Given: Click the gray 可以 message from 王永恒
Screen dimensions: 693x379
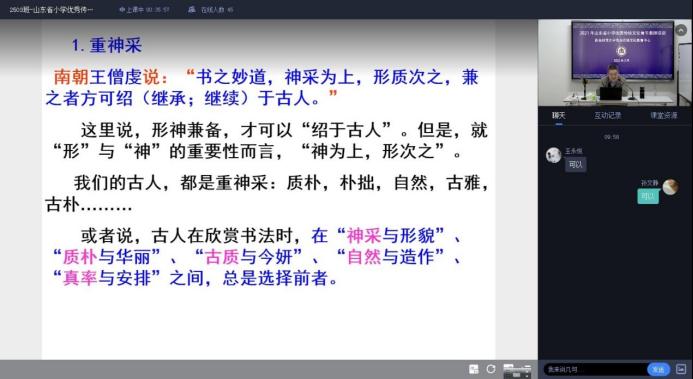Looking at the screenshot, I should 575,165.
